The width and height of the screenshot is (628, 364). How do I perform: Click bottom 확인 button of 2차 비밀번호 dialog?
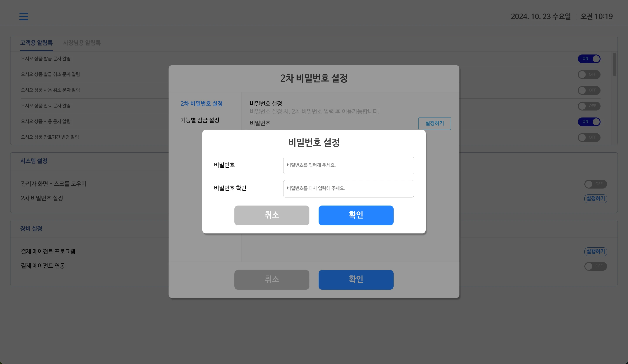tap(356, 280)
